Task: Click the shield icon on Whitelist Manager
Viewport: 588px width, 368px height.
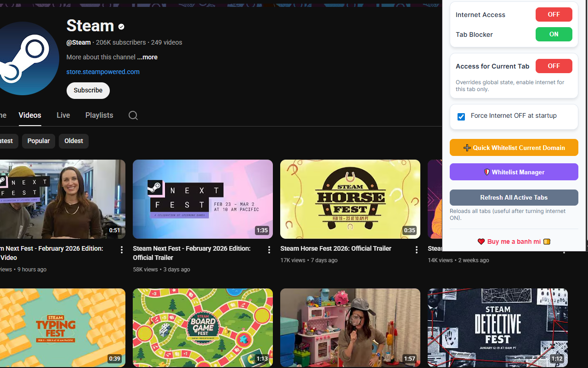Action: (486, 172)
